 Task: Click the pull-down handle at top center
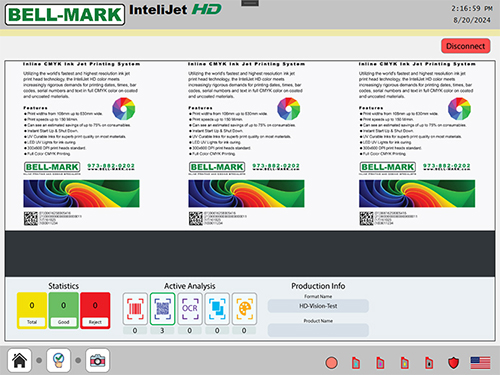250,3
